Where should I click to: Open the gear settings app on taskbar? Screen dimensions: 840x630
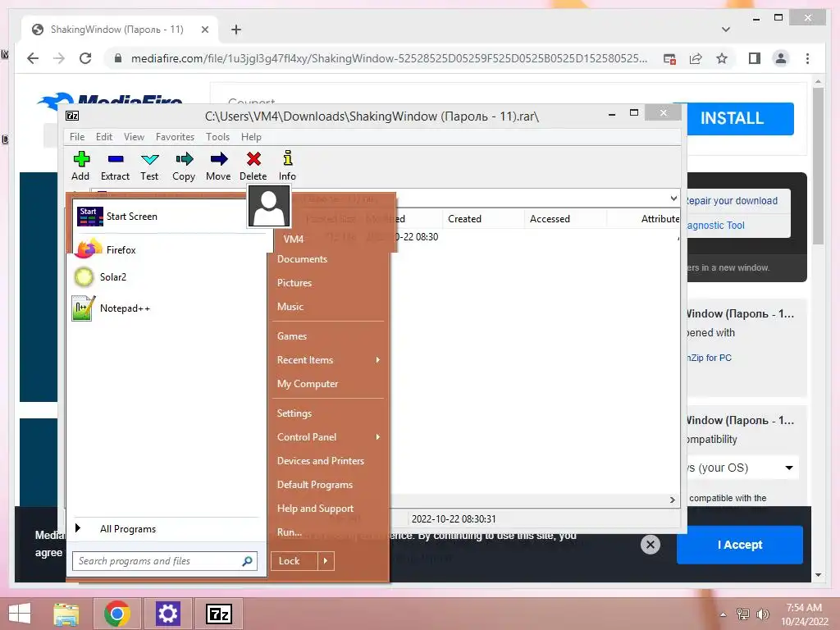point(167,614)
